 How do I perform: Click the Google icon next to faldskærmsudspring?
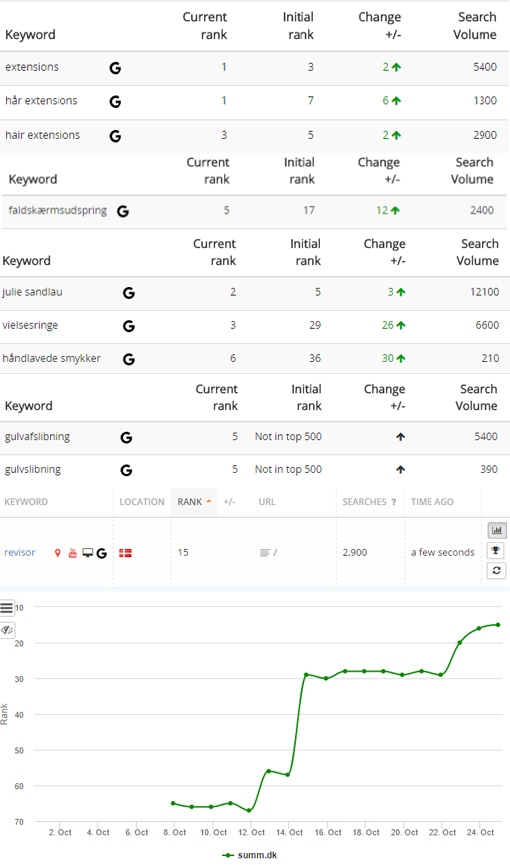(x=123, y=211)
